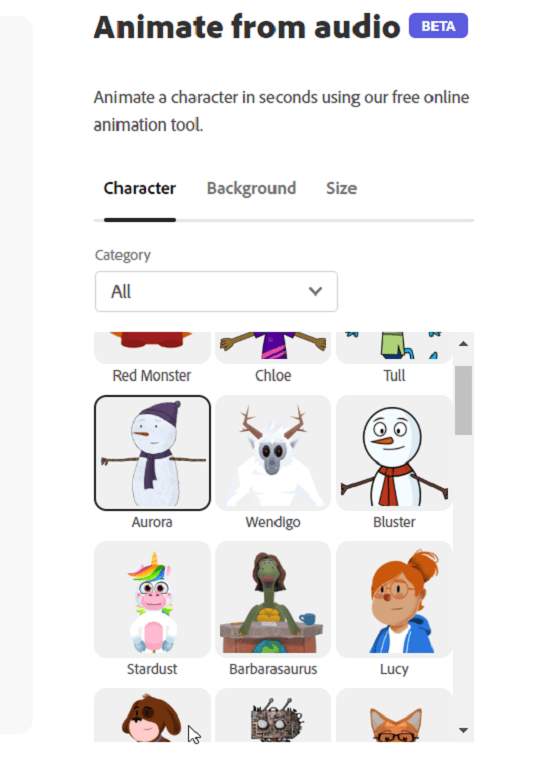Pick the Red Monster character

[152, 348]
